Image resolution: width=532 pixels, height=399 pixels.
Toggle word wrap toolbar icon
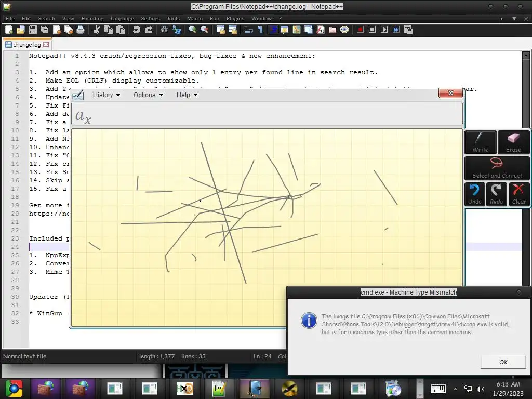(249, 30)
